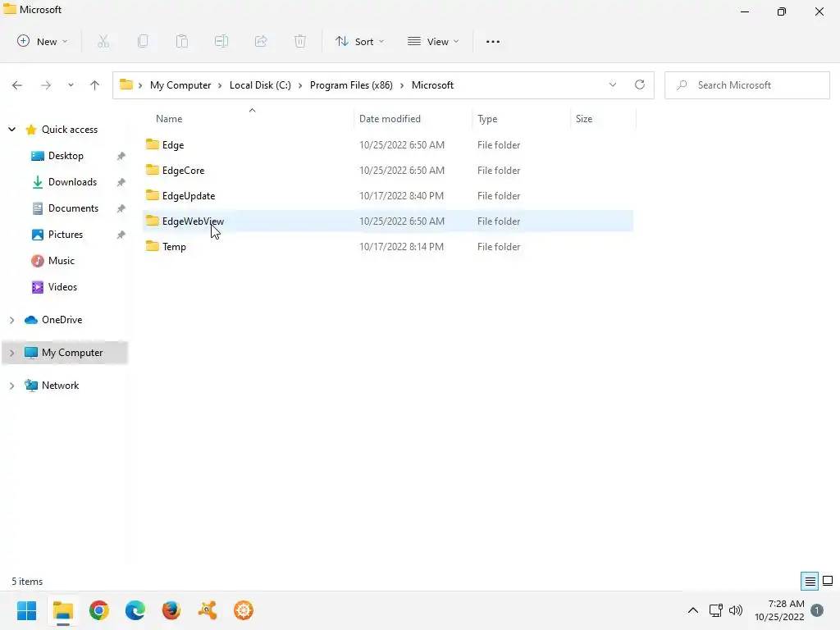Viewport: 840px width, 630px height.
Task: Open Videos in the sidebar
Action: 62,287
